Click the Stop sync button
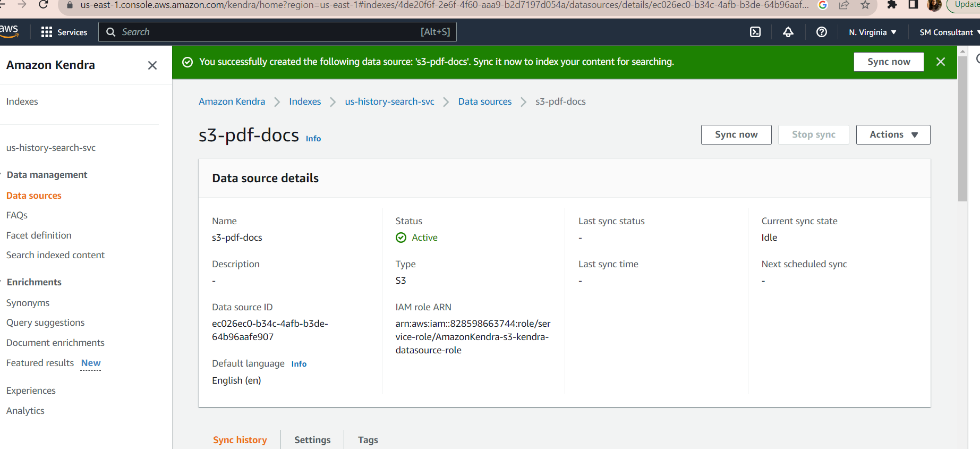Viewport: 980px width, 449px height. click(x=813, y=134)
